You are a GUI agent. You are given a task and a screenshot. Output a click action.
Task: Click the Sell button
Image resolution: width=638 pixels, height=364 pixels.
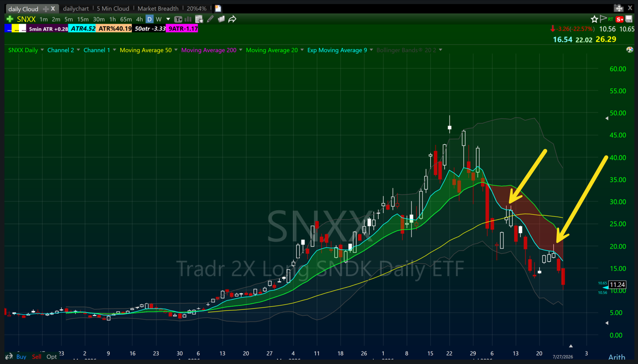pos(36,357)
